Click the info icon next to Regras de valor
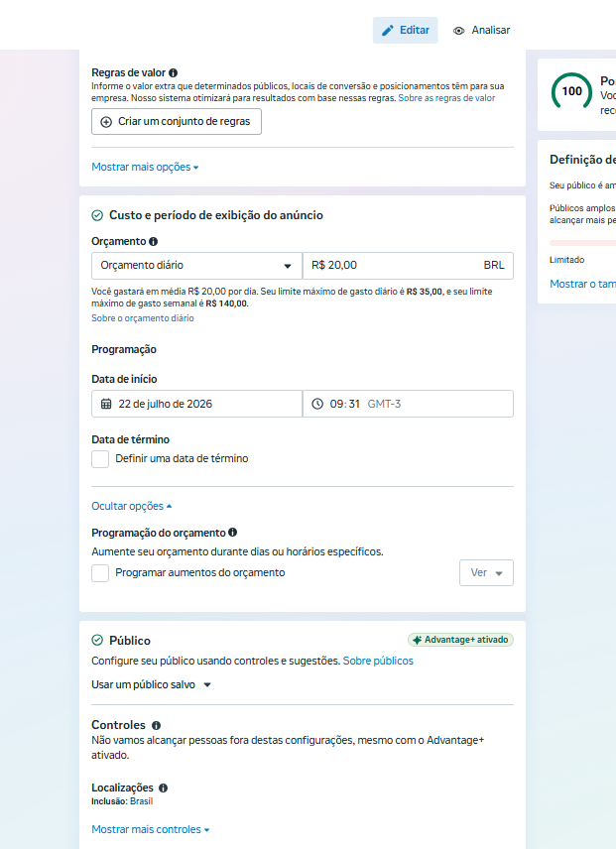The image size is (616, 849). (174, 72)
